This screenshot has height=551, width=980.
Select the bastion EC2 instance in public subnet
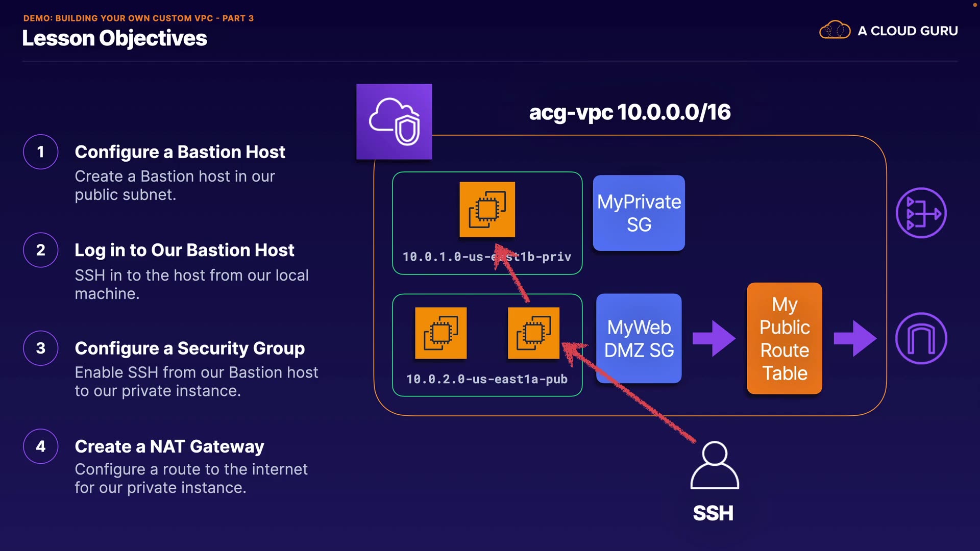tap(533, 333)
